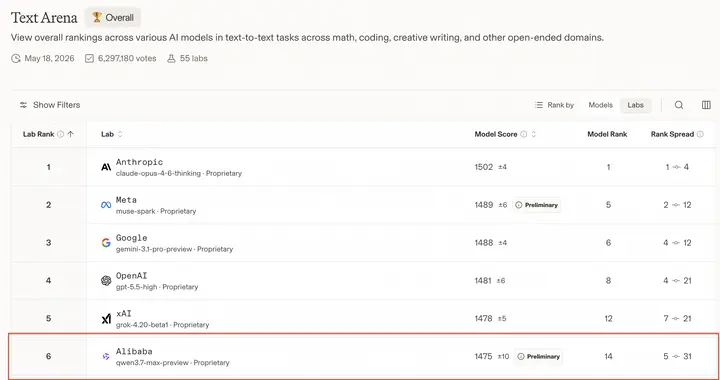
Task: Click gpt-5.5-high model text
Action: [x=136, y=287]
